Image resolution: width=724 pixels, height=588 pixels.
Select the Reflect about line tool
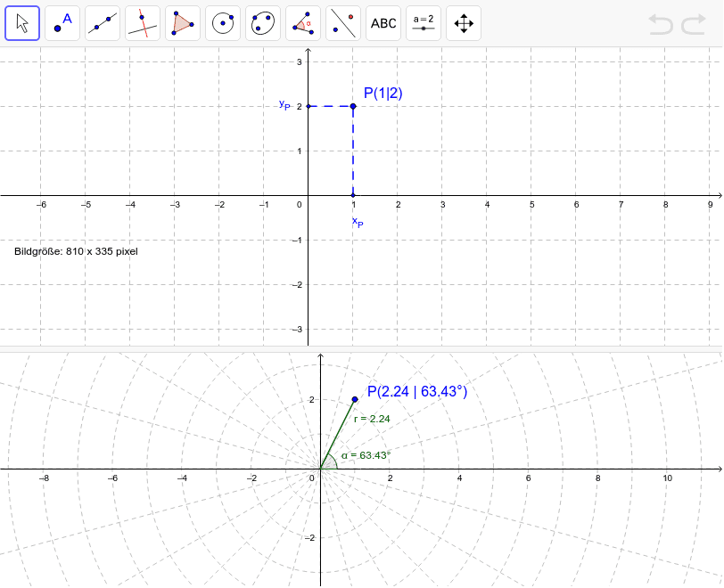pyautogui.click(x=343, y=23)
